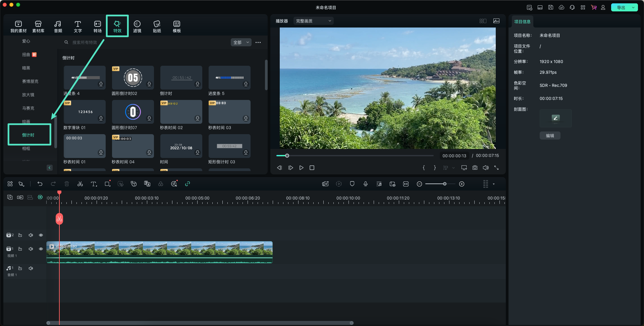Expand the 全部 filter dropdown
The width and height of the screenshot is (644, 326).
coord(241,42)
